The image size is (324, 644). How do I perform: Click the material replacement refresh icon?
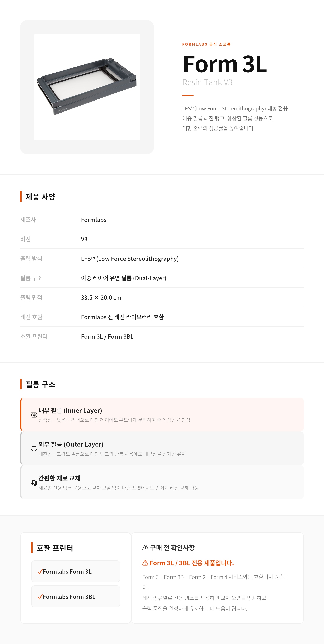[34, 482]
